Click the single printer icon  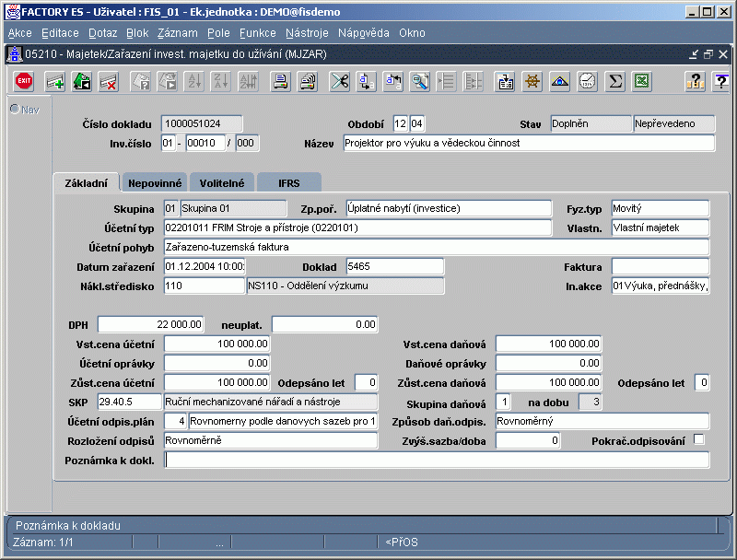pos(280,81)
